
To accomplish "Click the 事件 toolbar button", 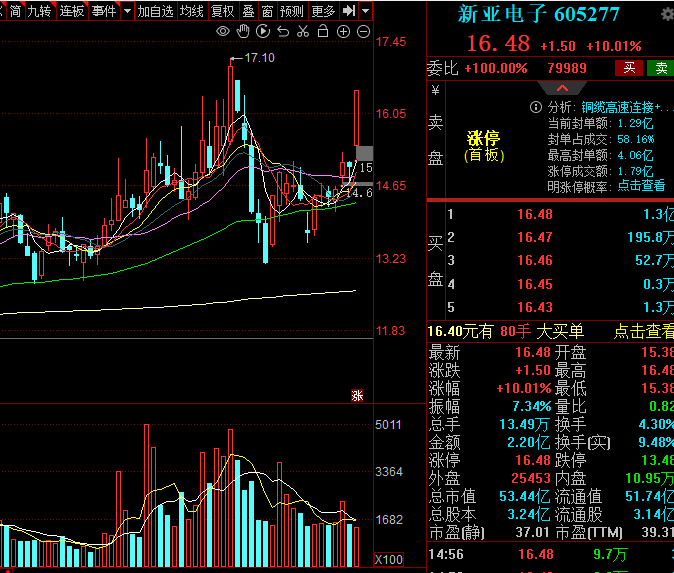I will point(104,11).
